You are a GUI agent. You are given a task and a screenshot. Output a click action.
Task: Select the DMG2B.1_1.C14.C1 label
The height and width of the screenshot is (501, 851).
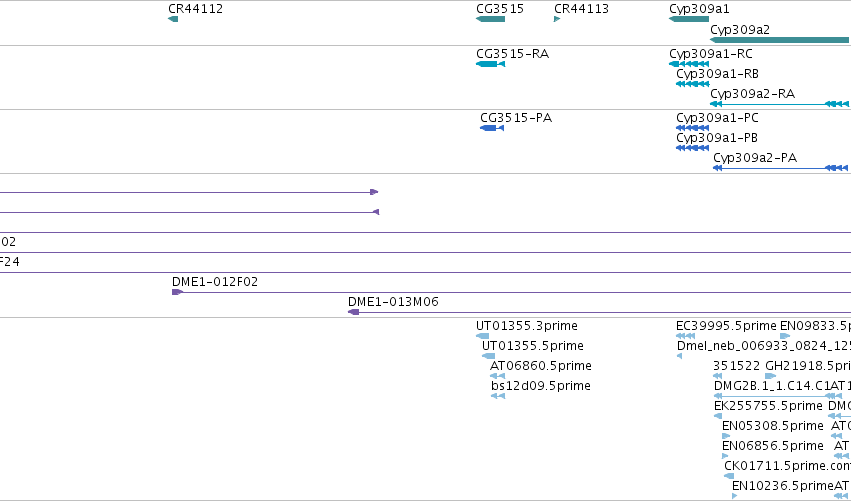coord(772,386)
